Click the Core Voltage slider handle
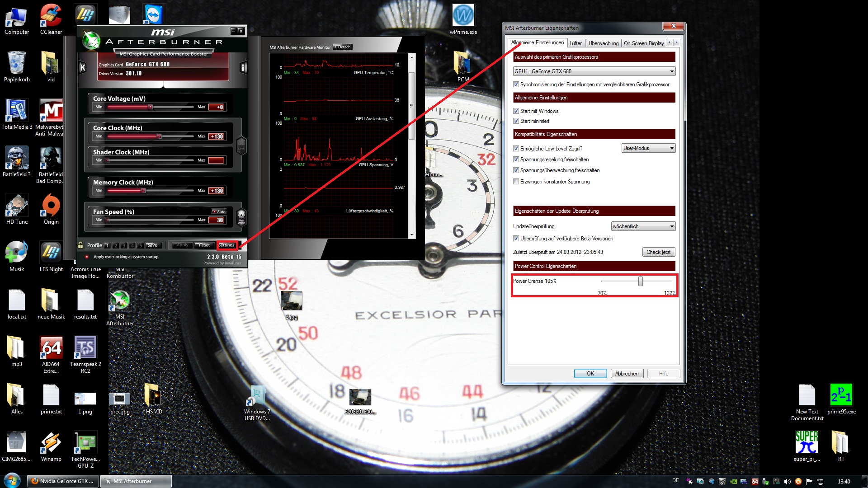Image resolution: width=868 pixels, height=488 pixels. [x=151, y=107]
